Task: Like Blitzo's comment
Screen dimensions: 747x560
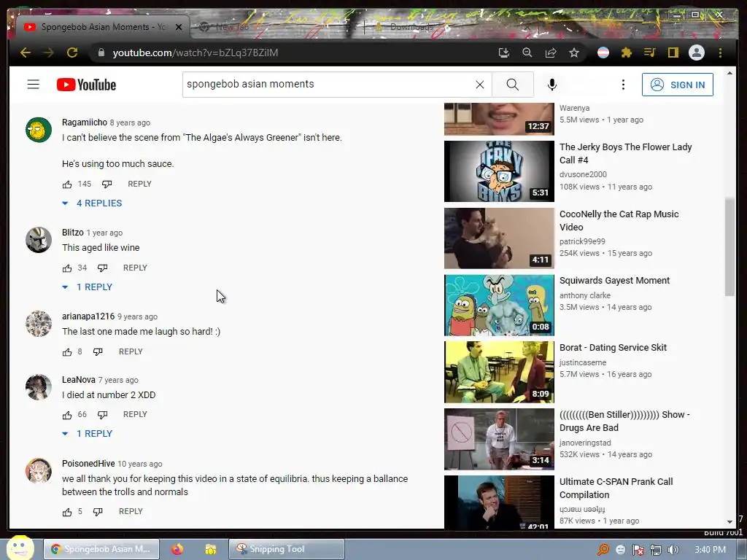Action: (67, 268)
